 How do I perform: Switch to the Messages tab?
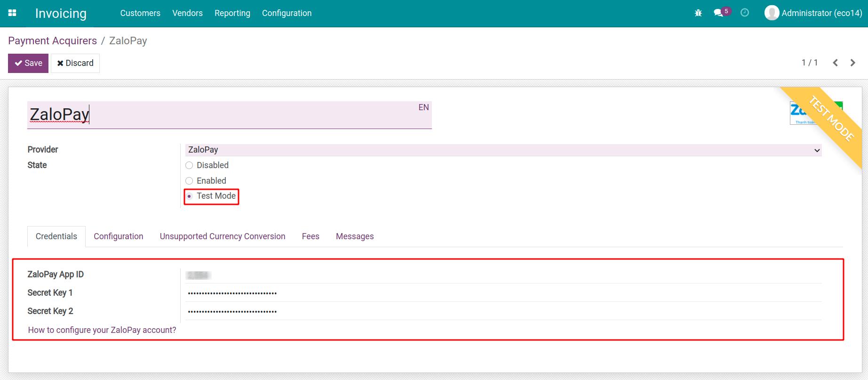[x=355, y=236]
